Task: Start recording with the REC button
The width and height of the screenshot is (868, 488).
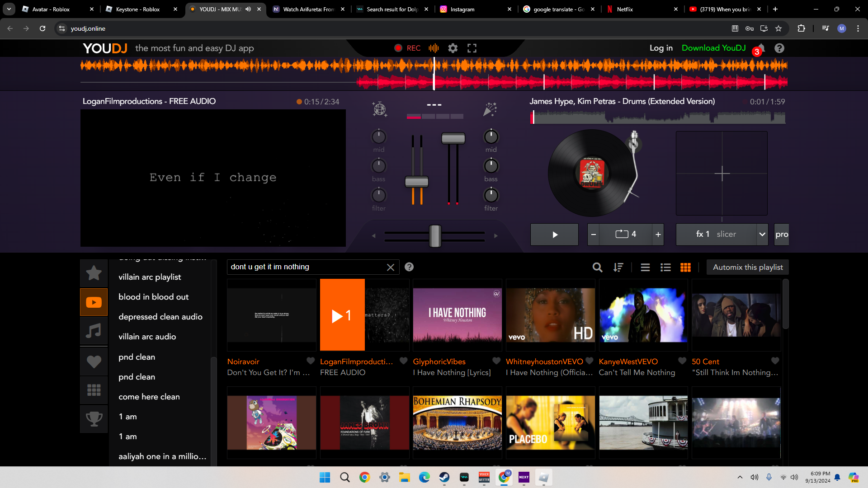Action: coord(407,48)
